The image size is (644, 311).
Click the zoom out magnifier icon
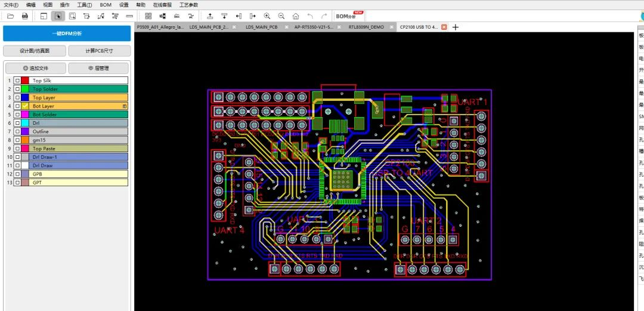(281, 16)
